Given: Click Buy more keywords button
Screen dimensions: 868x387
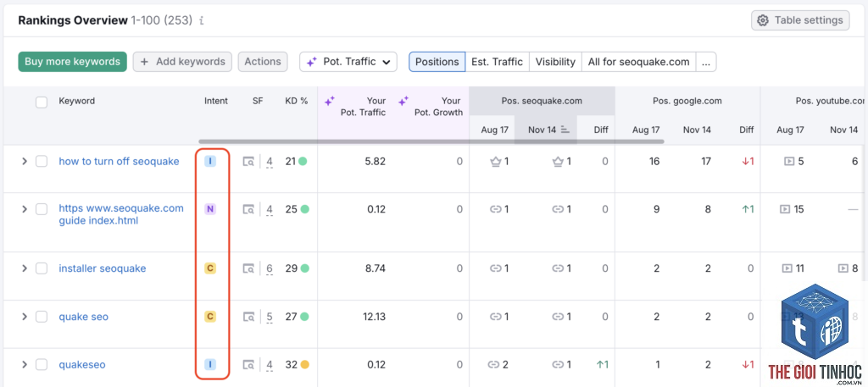Looking at the screenshot, I should coord(73,61).
